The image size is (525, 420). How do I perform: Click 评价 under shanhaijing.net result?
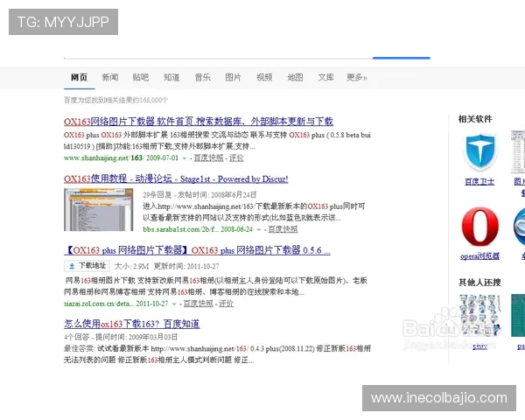(x=236, y=158)
